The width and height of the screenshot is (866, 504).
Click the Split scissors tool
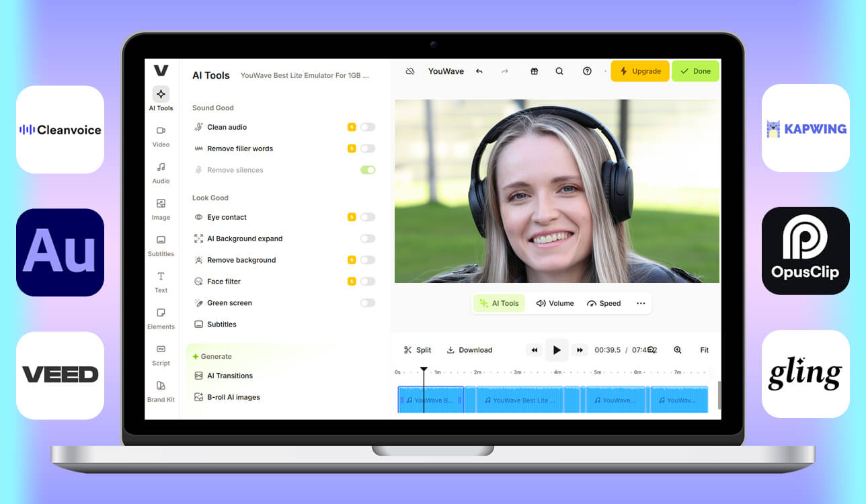click(x=418, y=350)
